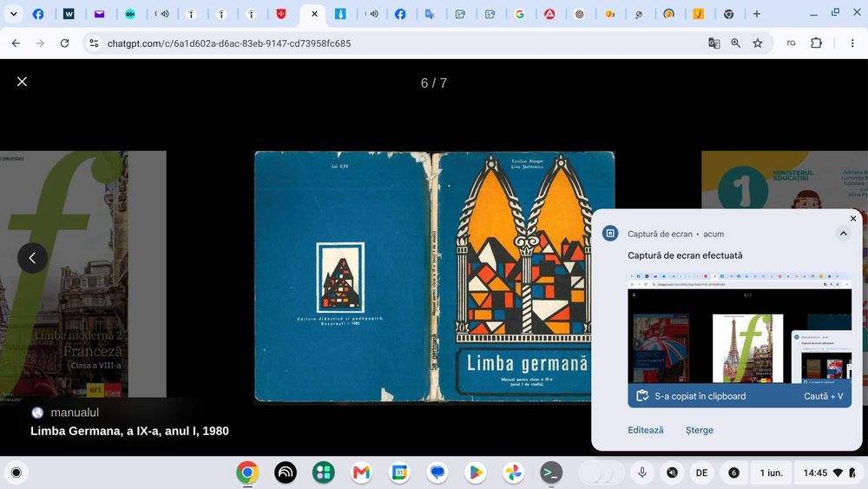Switch to the Chrome icon tab
The height and width of the screenshot is (489, 868).
pos(728,15)
